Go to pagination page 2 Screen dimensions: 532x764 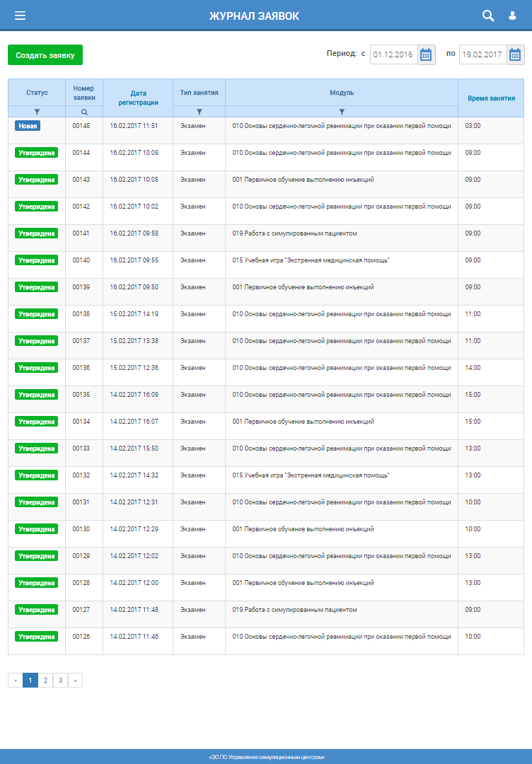pyautogui.click(x=45, y=681)
